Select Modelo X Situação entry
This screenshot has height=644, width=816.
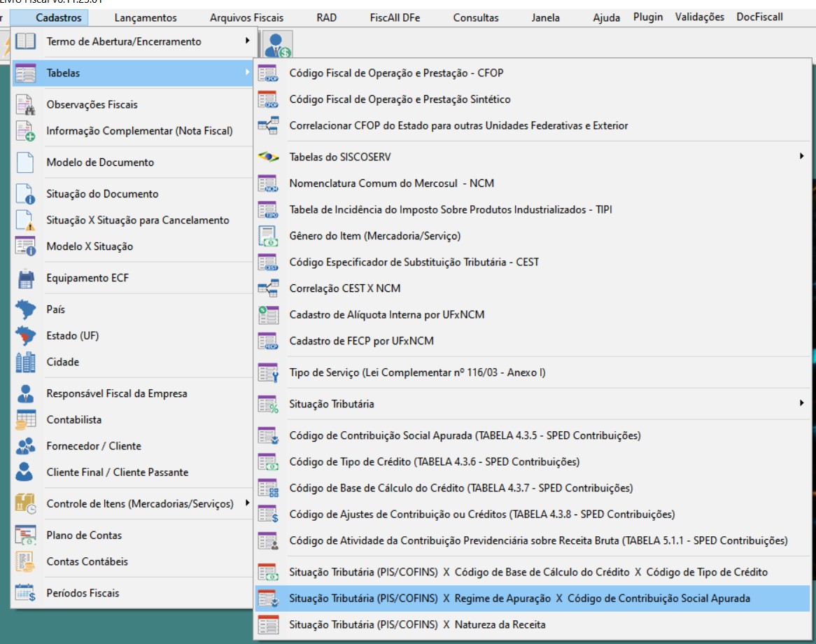(132, 246)
